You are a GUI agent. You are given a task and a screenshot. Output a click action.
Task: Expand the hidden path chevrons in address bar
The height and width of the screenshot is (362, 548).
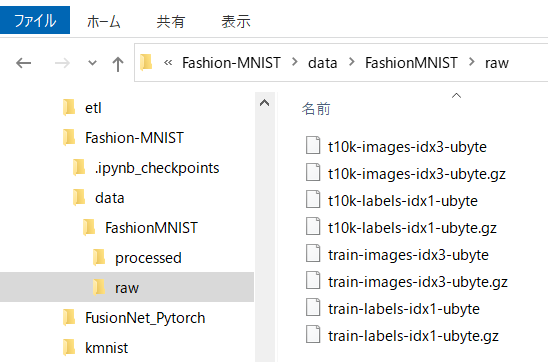pos(168,63)
